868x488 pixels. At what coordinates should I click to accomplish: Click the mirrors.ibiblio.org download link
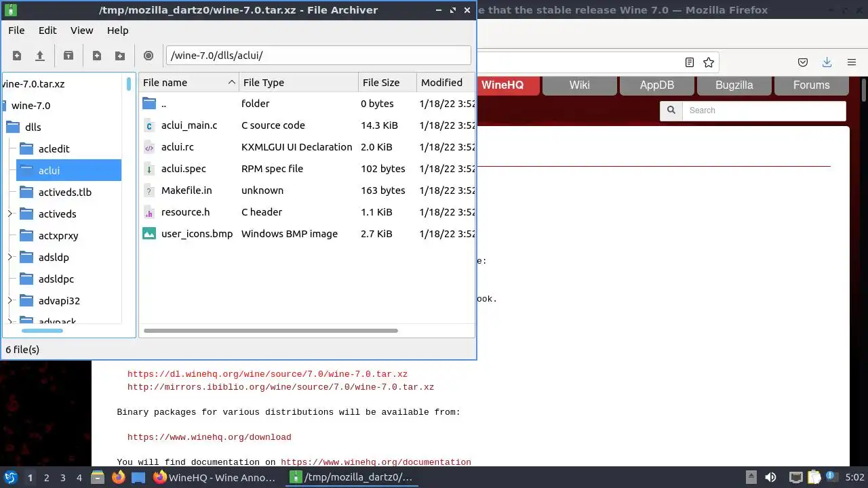click(281, 387)
